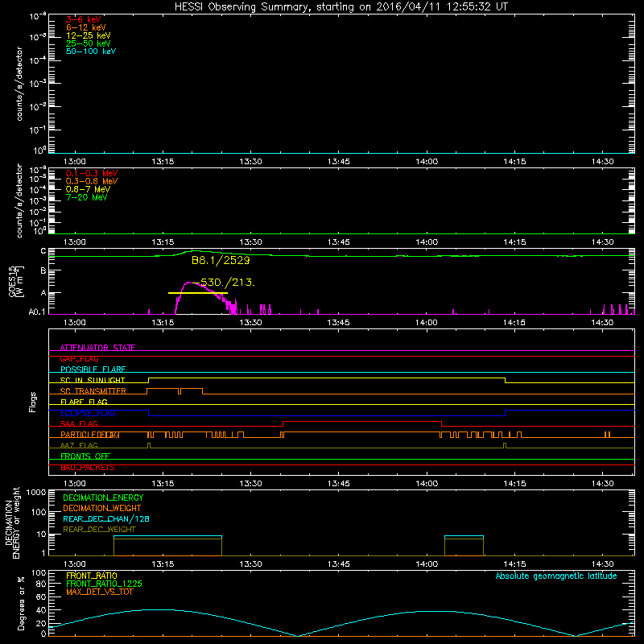Select the '25-50 keV' legend label
This screenshot has width=644, height=644.
click(x=89, y=43)
